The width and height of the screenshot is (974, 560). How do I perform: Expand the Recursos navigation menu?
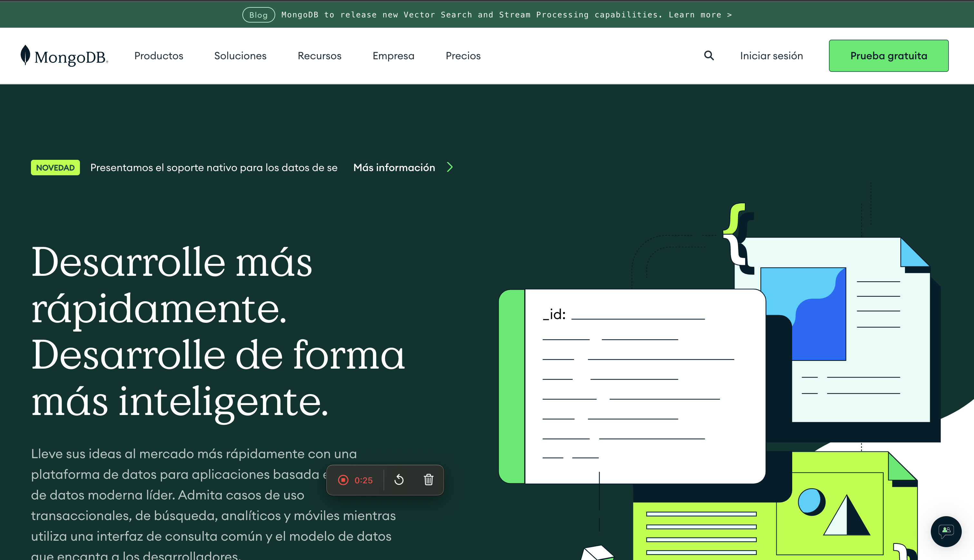click(319, 56)
